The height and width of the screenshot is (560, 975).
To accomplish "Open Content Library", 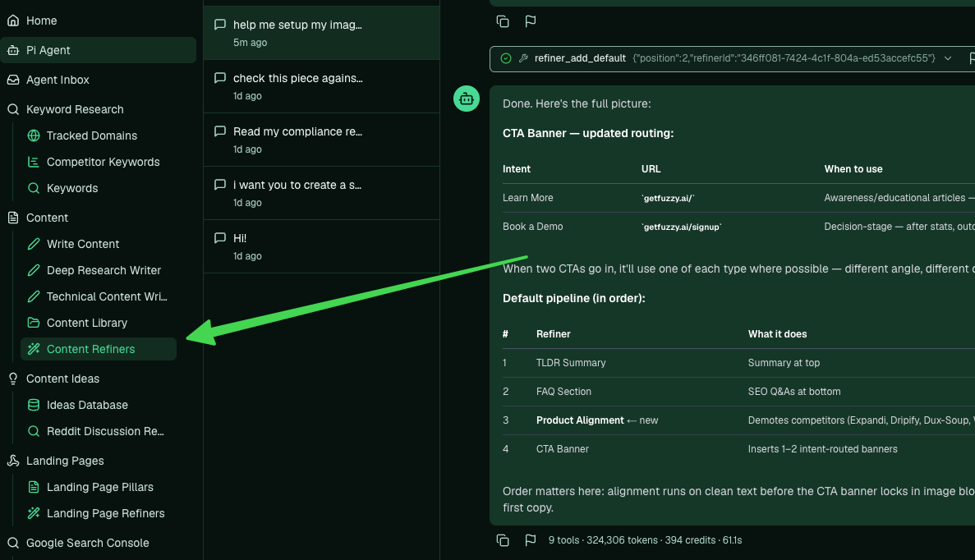I will click(86, 323).
